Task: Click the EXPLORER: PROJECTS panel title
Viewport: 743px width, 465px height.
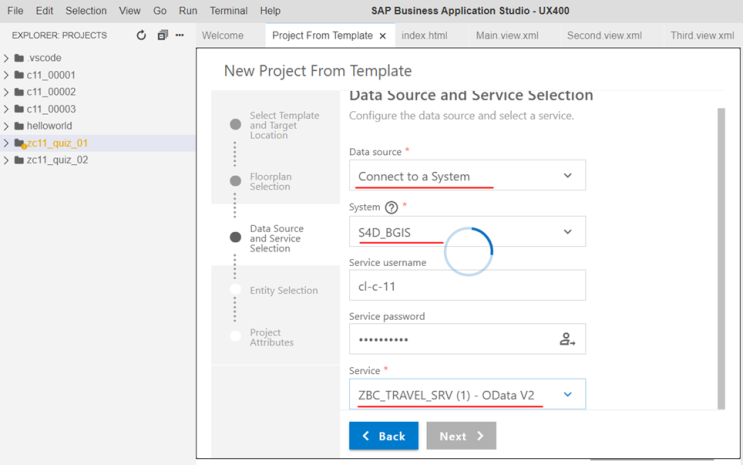Action: (59, 36)
